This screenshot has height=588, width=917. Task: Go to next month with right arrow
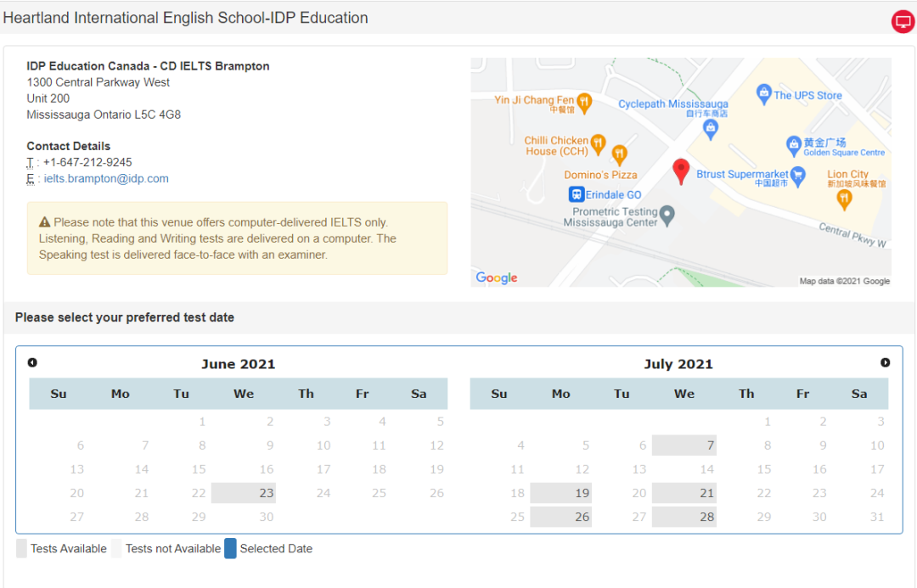tap(885, 362)
